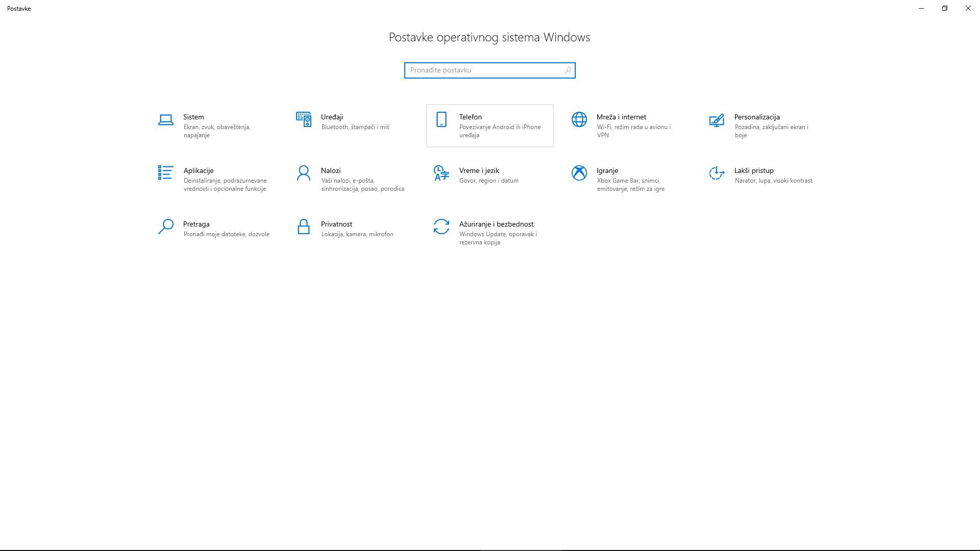Click the Igranje Xbox icon
This screenshot has width=980, height=551.
coord(579,173)
